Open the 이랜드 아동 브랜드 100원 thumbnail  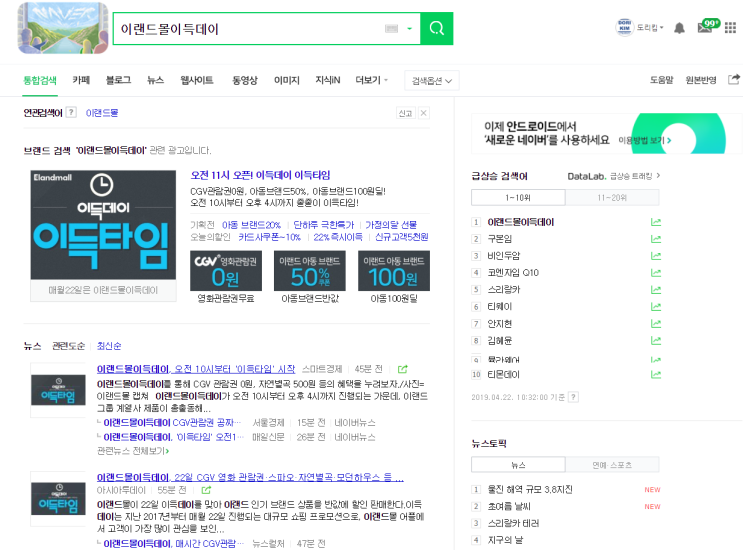pyautogui.click(x=394, y=271)
